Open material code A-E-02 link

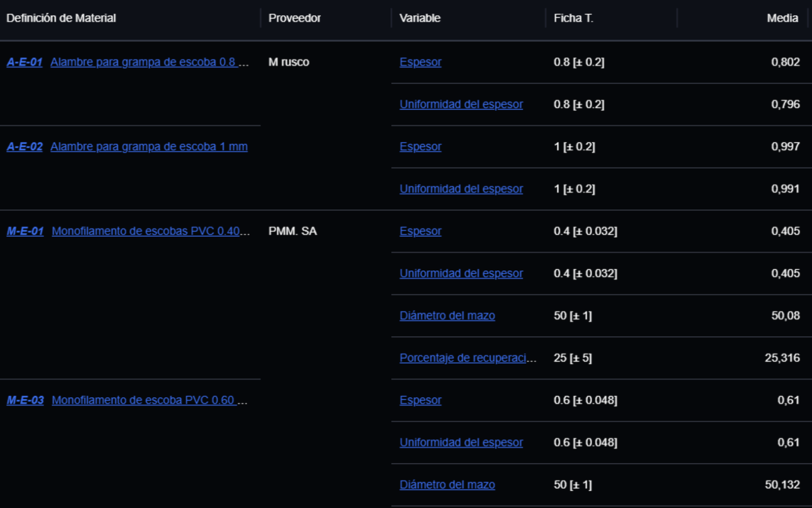(x=24, y=146)
